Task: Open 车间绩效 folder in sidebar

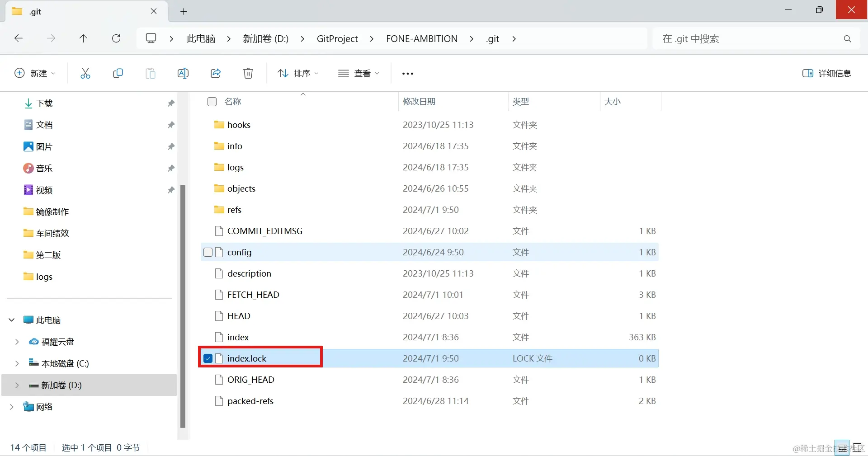Action: 52,233
